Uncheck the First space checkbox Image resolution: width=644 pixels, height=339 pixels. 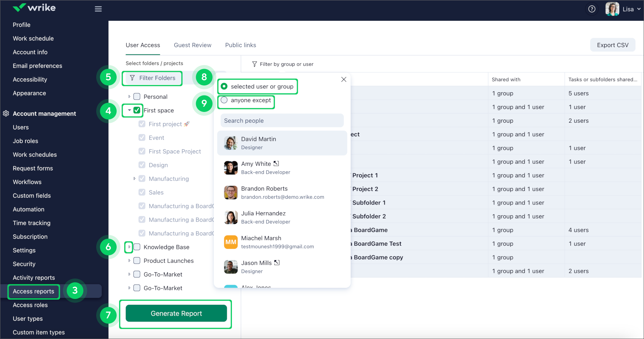[x=137, y=110]
